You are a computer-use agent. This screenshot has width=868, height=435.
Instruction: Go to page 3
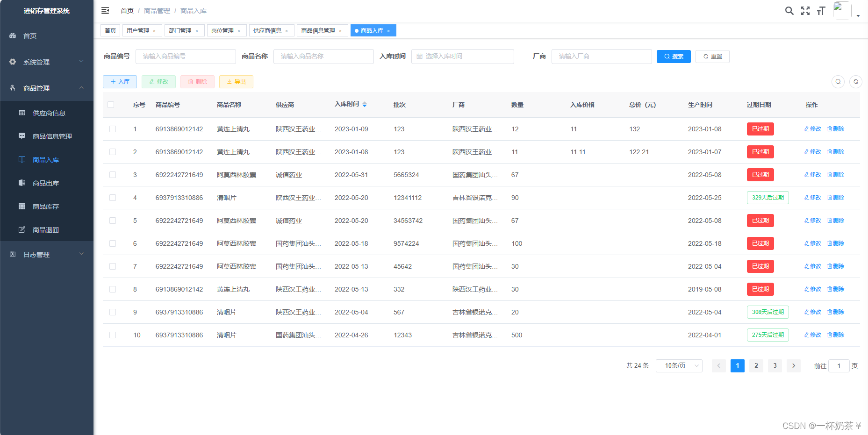pyautogui.click(x=775, y=365)
